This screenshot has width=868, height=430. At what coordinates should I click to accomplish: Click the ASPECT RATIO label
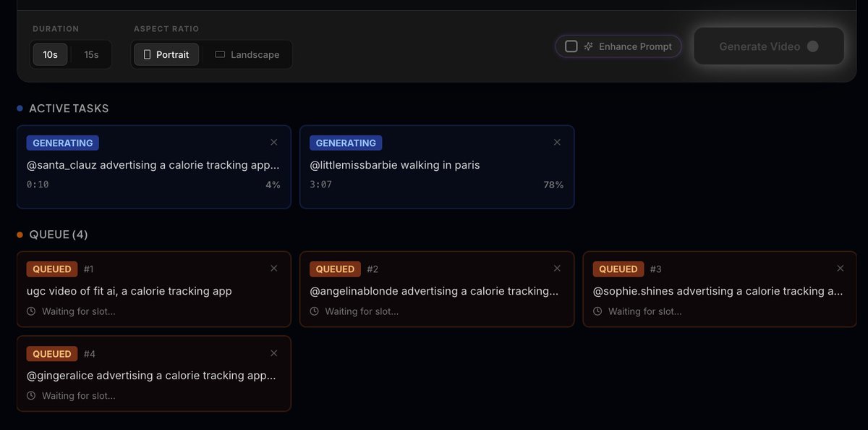tap(166, 29)
